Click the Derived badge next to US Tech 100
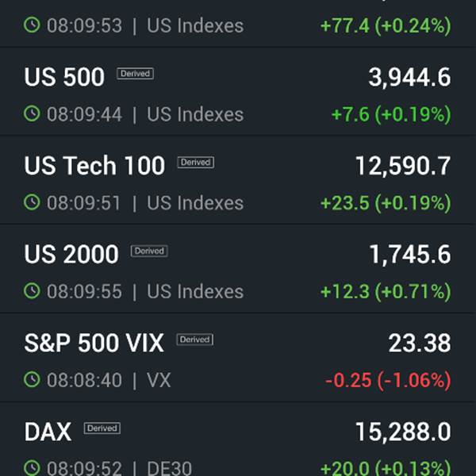Viewport: 476px width, 476px height. click(195, 162)
